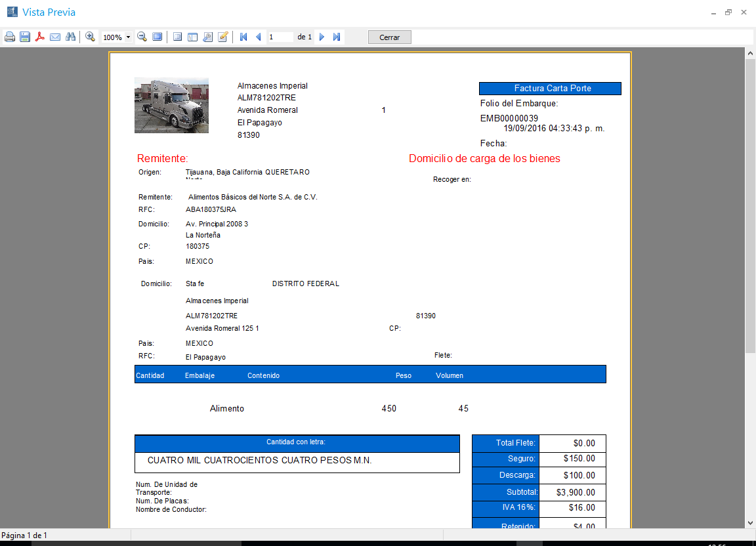The height and width of the screenshot is (546, 756).
Task: Send the report by email envelope icon
Action: pos(55,37)
